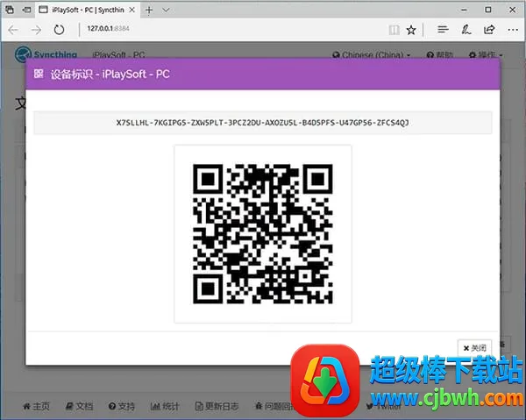Viewport: 526px width, 420px height.
Task: Open the 操作 actions dropdown
Action: click(x=486, y=54)
